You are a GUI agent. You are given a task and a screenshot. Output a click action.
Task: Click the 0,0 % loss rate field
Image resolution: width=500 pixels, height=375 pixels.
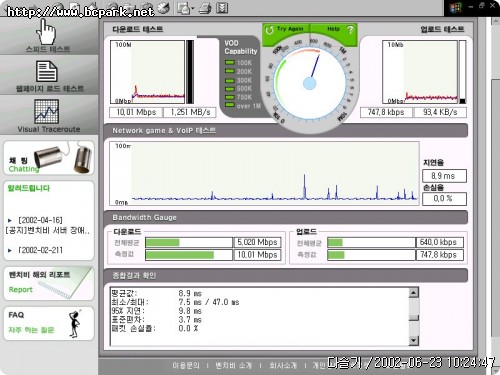444,199
